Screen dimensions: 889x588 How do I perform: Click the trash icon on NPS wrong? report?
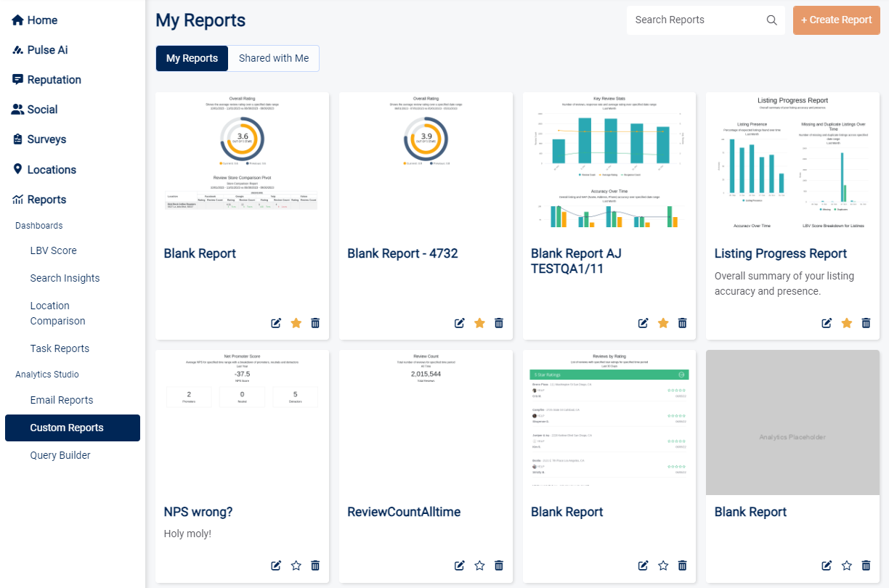315,565
